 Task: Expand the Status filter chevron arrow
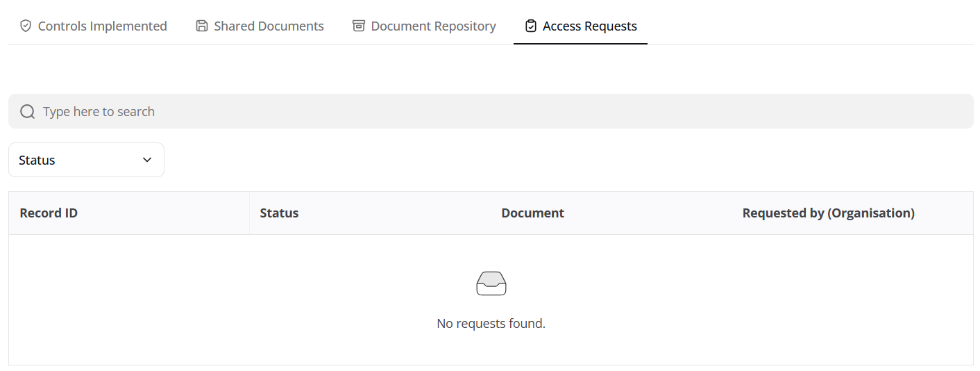147,160
